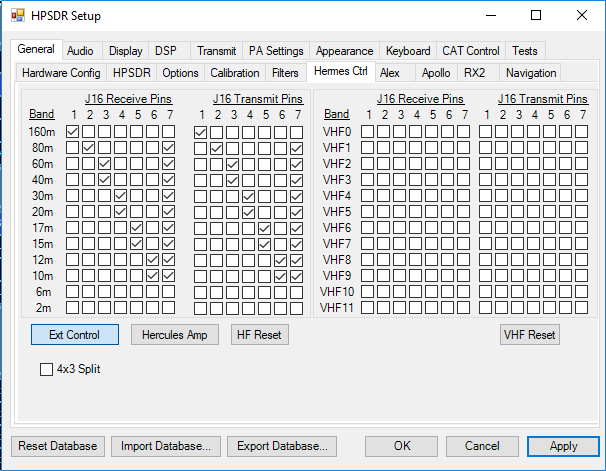Click the Cancel button

pos(482,446)
